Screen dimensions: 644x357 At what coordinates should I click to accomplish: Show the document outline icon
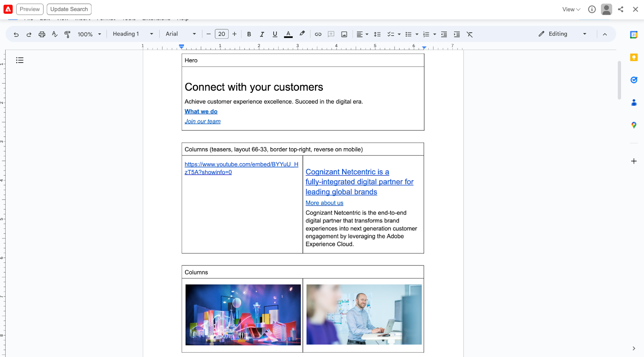pyautogui.click(x=20, y=60)
